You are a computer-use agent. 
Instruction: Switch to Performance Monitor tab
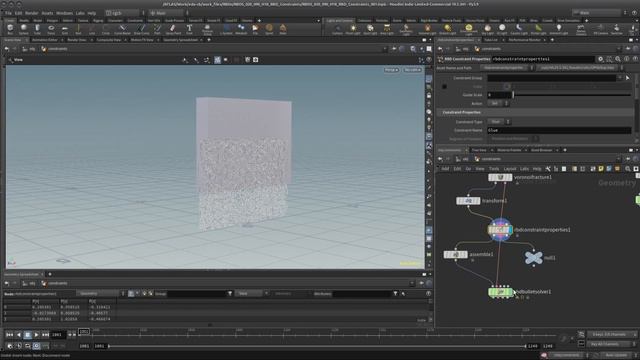[x=524, y=40]
